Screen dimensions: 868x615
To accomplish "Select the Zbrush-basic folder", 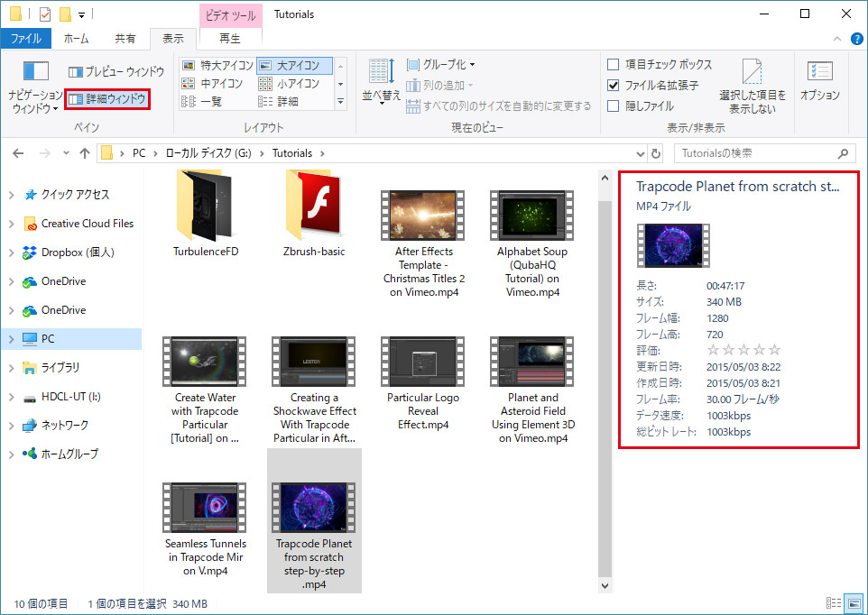I will click(x=314, y=214).
